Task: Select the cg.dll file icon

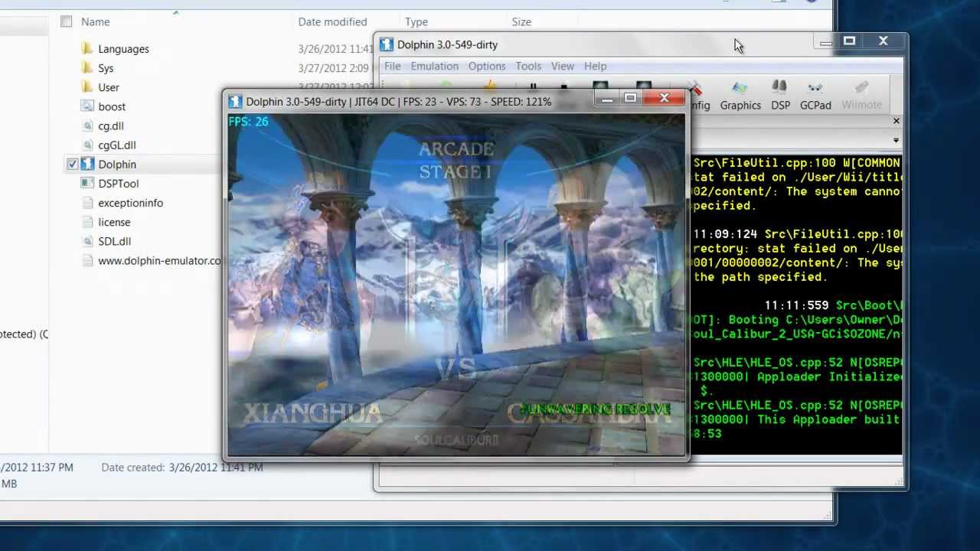Action: (x=87, y=126)
